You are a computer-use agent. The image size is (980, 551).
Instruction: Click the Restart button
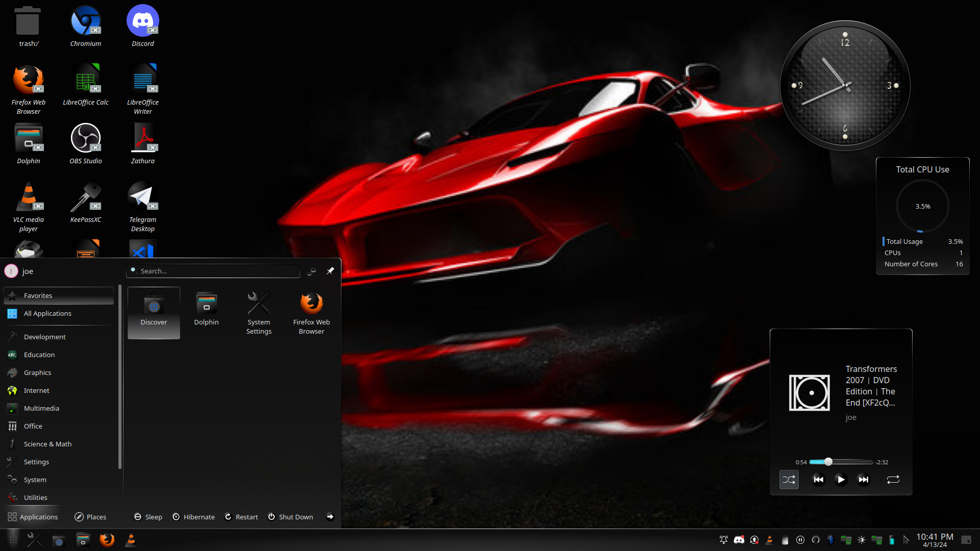click(241, 516)
